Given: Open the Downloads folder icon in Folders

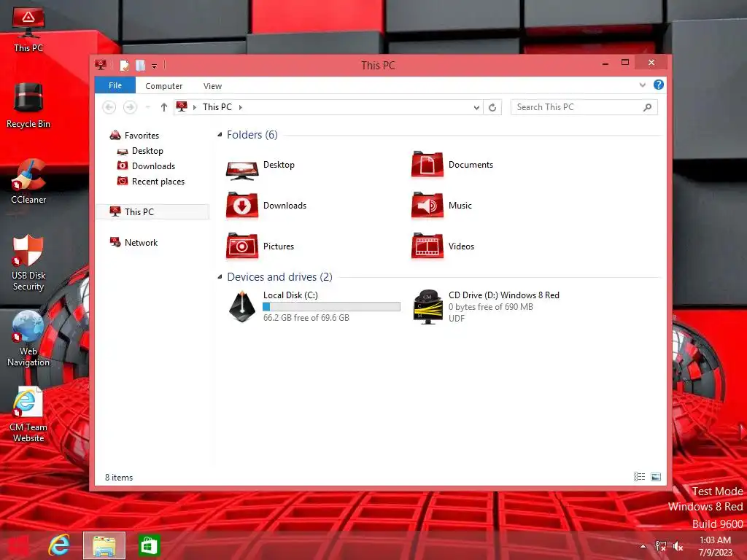Looking at the screenshot, I should click(242, 205).
